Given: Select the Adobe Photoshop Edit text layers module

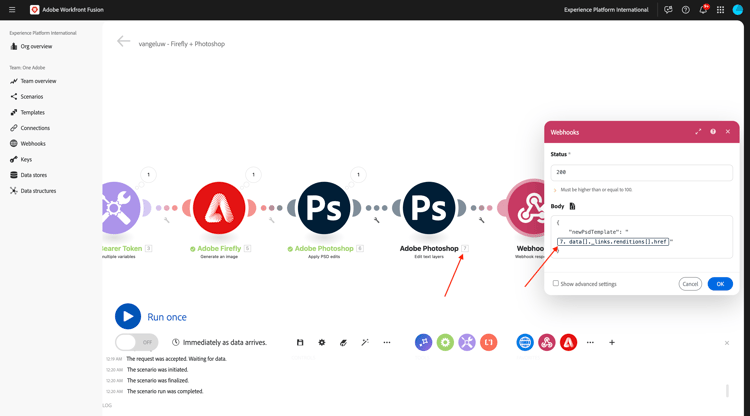Looking at the screenshot, I should [x=429, y=208].
